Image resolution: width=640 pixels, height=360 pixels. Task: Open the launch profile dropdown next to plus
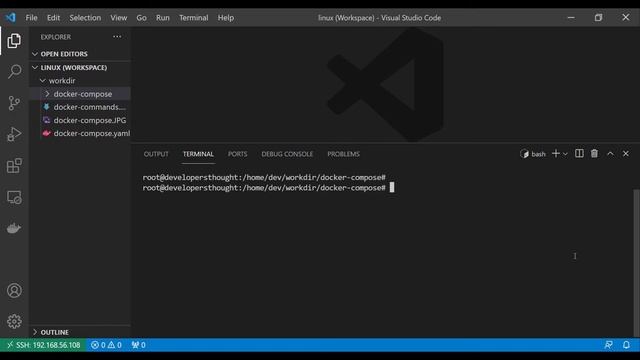[565, 154]
